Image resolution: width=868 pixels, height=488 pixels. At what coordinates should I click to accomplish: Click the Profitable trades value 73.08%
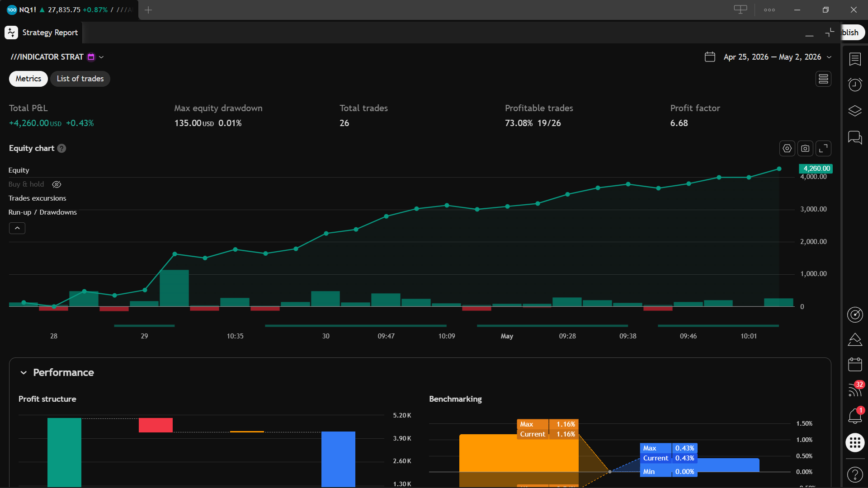click(x=519, y=123)
